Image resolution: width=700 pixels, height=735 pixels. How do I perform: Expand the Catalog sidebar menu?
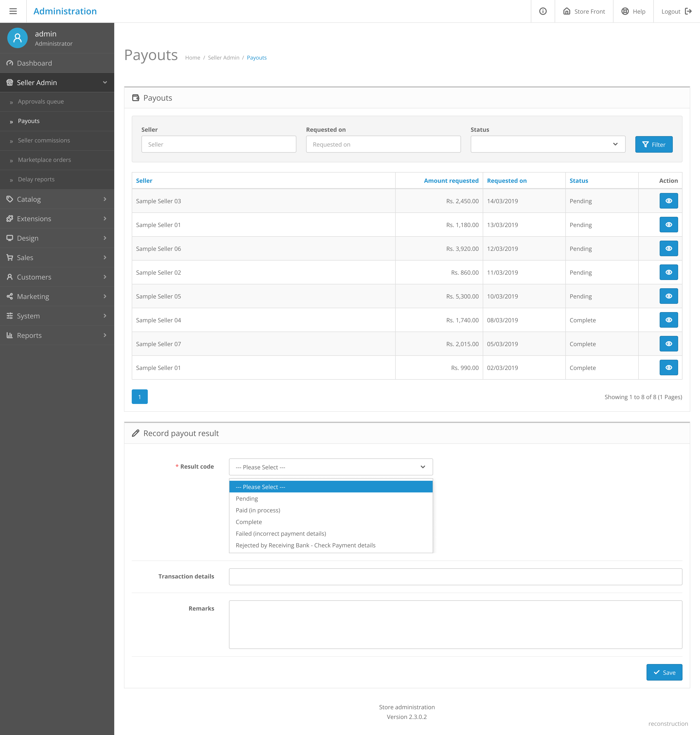(x=57, y=199)
